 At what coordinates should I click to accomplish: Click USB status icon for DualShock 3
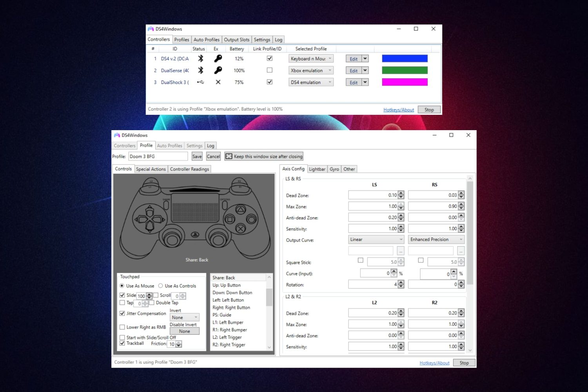[x=201, y=82]
